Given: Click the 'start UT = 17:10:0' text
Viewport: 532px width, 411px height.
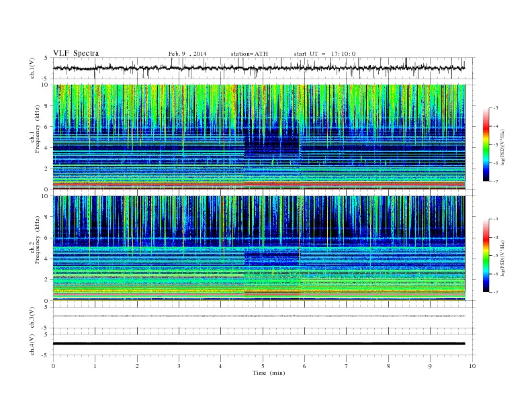Looking at the screenshot, I should [324, 54].
